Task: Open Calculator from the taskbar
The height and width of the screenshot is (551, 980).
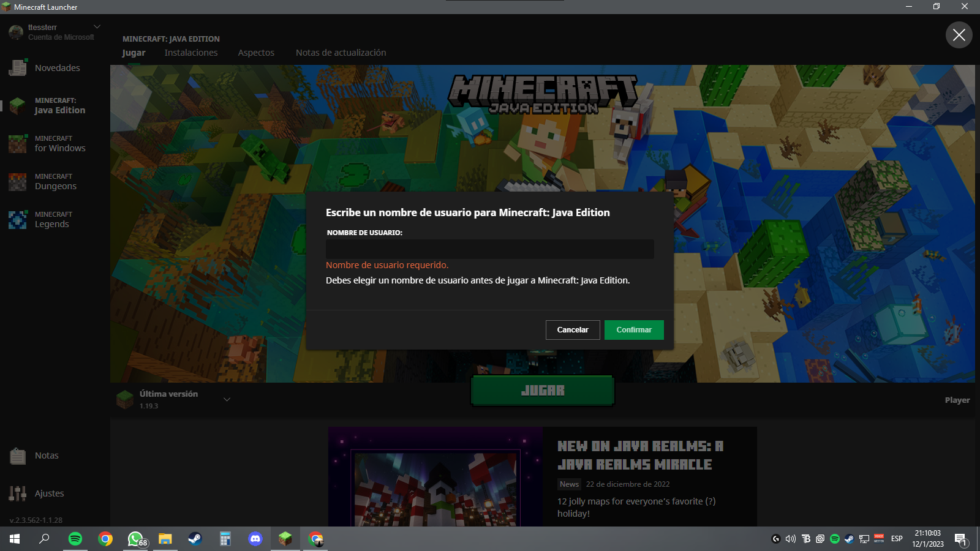Action: (225, 539)
